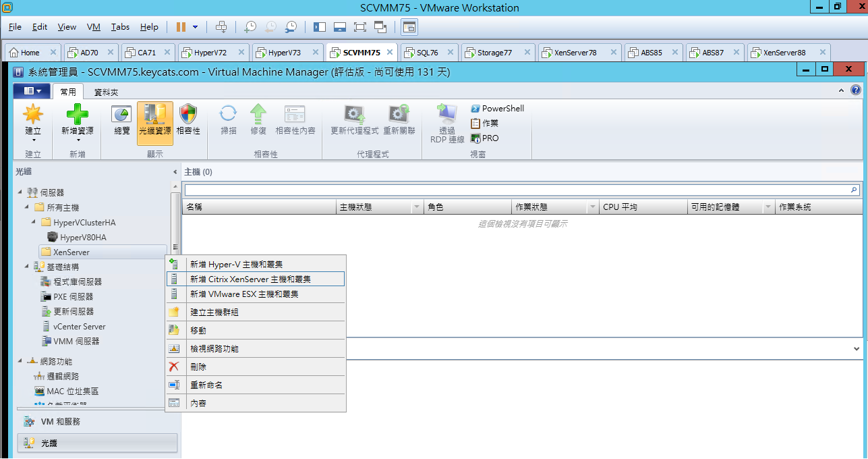The width and height of the screenshot is (868, 459).
Task: Enter full screen mode icon
Action: [360, 27]
